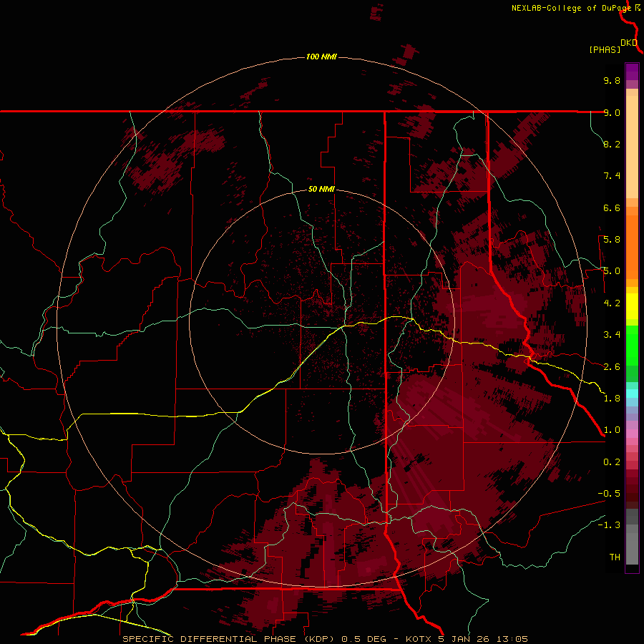Image resolution: width=644 pixels, height=644 pixels.
Task: Click the 1.0 color scale value
Action: [x=612, y=430]
